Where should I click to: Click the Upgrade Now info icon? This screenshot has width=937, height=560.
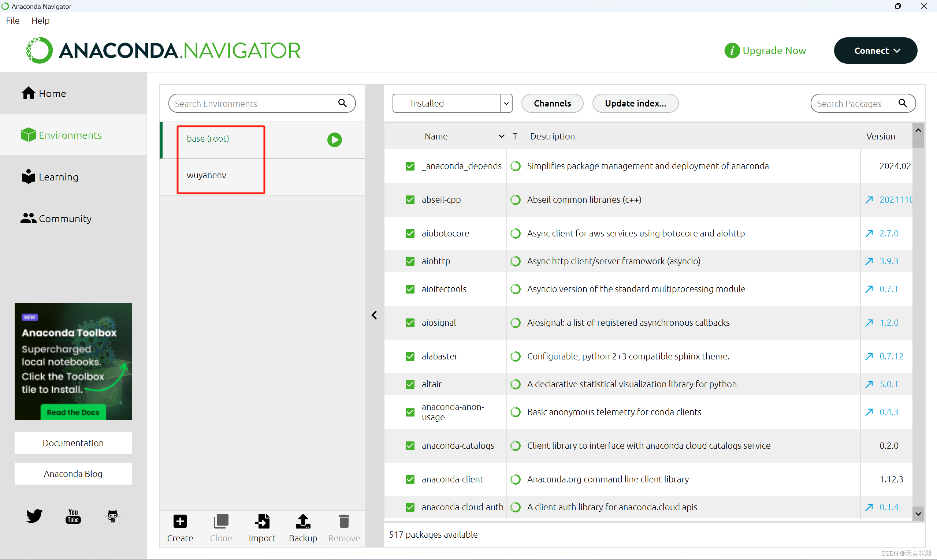pos(732,50)
